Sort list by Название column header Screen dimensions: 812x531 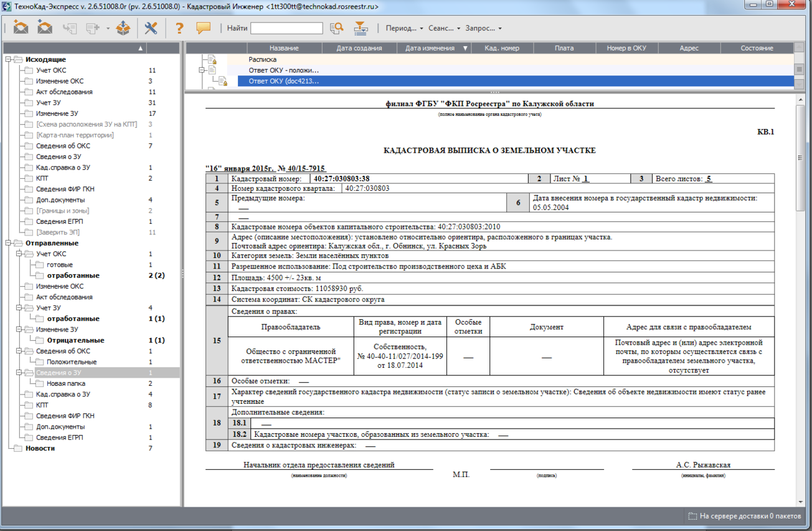tap(284, 48)
